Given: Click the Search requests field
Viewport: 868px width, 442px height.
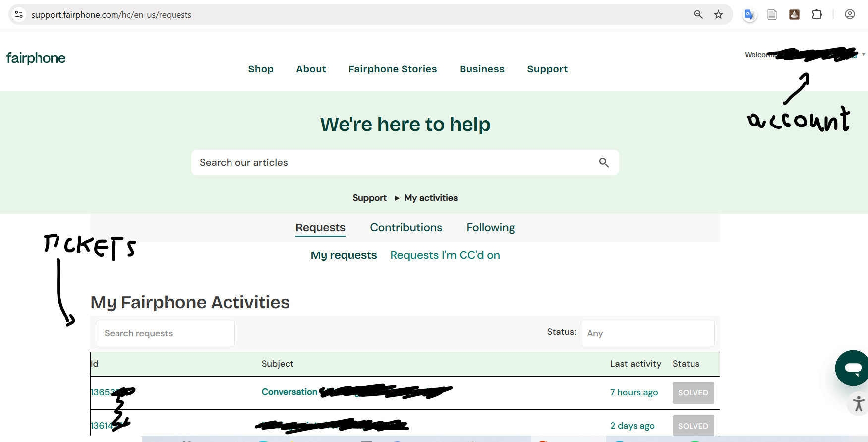Looking at the screenshot, I should (x=165, y=333).
